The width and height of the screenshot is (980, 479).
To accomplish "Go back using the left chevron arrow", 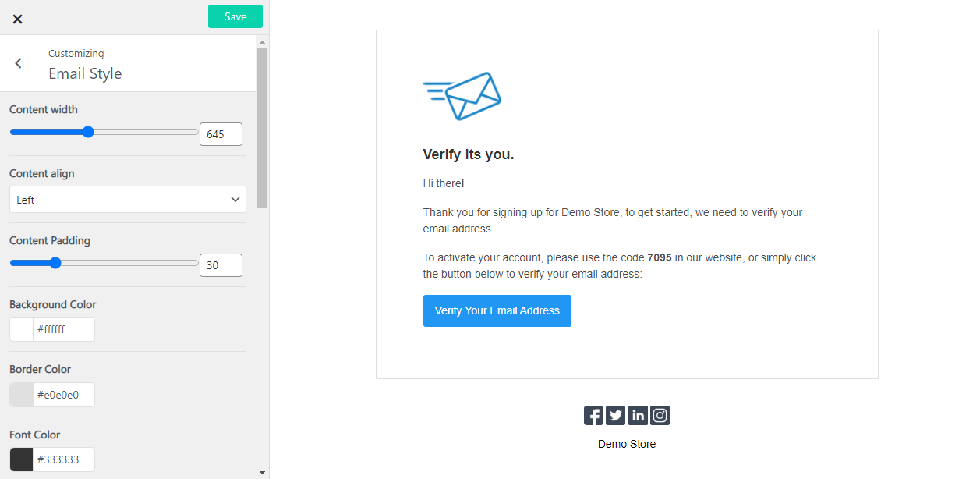I will (17, 63).
